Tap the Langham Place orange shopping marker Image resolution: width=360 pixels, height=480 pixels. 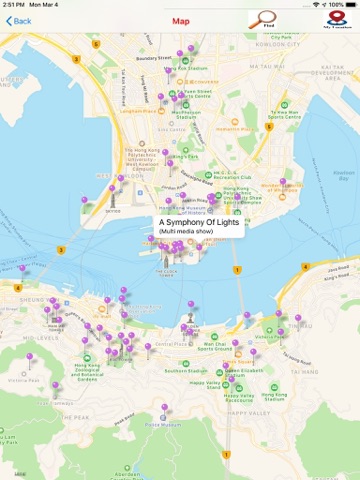(161, 111)
